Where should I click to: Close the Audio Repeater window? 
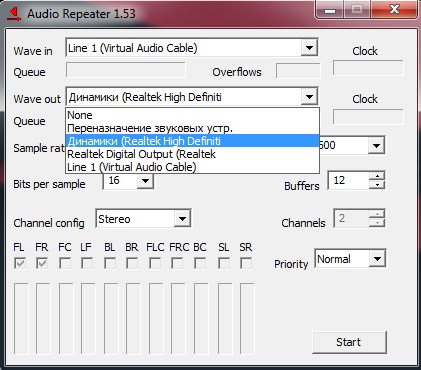394,10
